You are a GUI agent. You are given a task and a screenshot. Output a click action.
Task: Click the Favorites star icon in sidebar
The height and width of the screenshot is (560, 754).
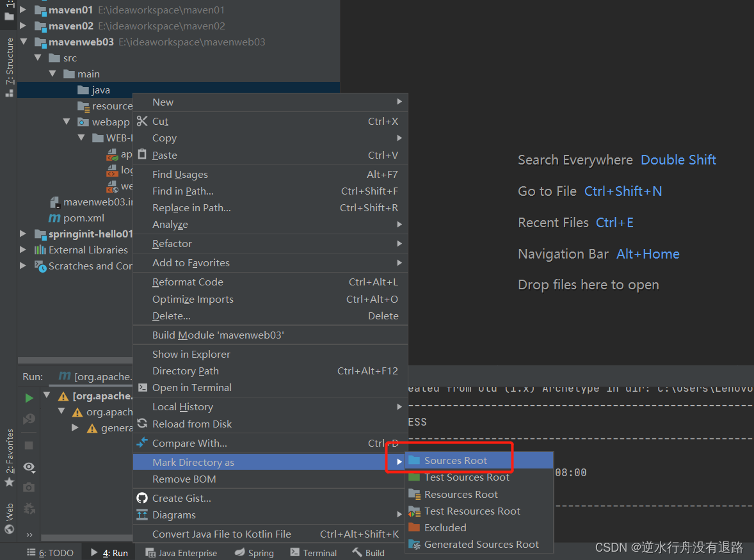point(9,482)
